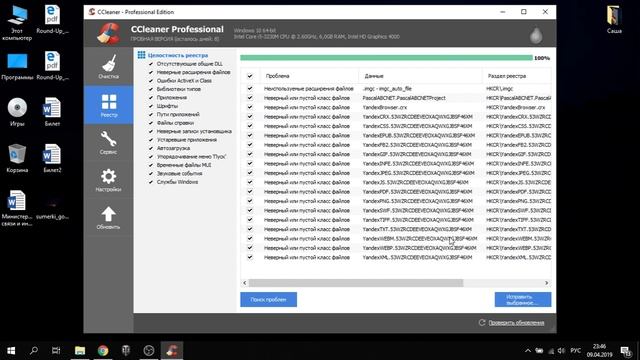Viewport: 640px width, 360px height.
Task: Open the Windows Start menu
Action: click(11, 351)
